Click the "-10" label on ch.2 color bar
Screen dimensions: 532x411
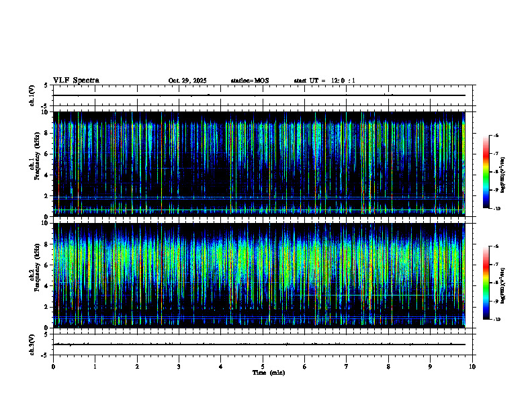coord(496,319)
